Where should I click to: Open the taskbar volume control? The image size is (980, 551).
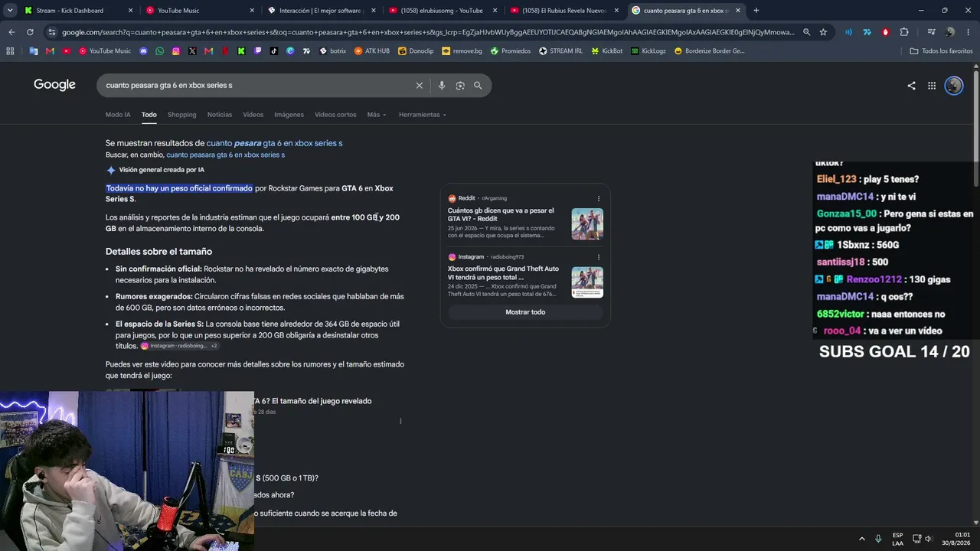pos(928,539)
